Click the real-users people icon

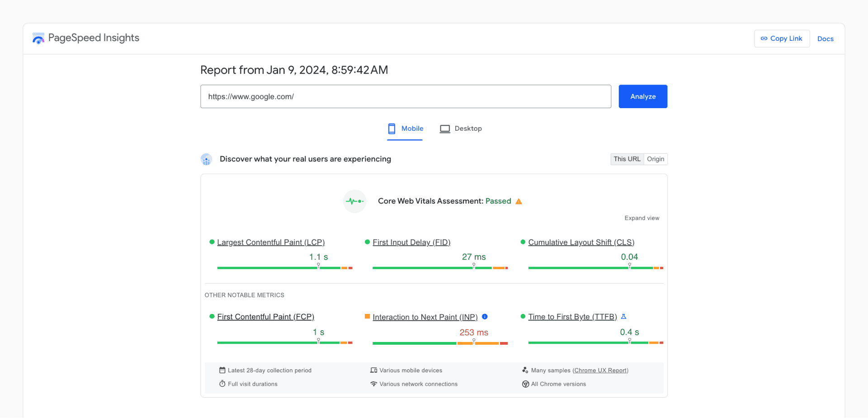(206, 159)
